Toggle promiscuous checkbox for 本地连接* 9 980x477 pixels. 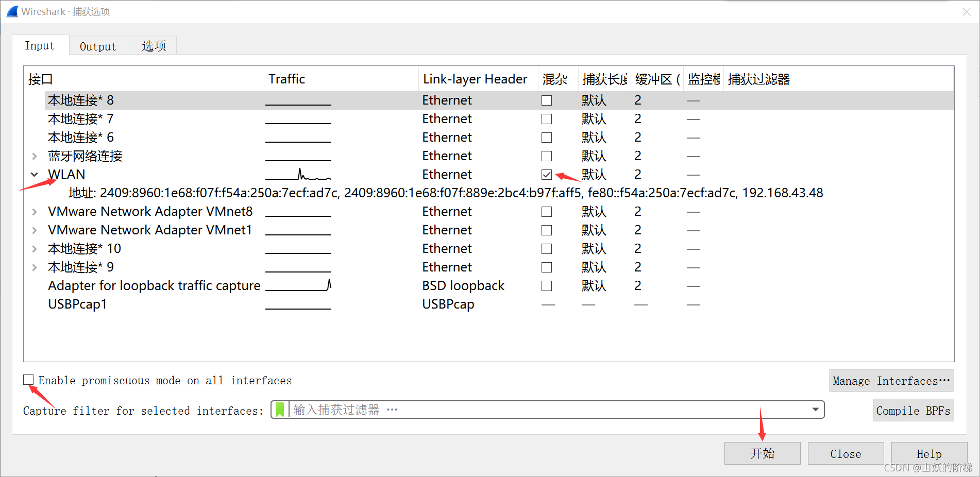point(547,267)
